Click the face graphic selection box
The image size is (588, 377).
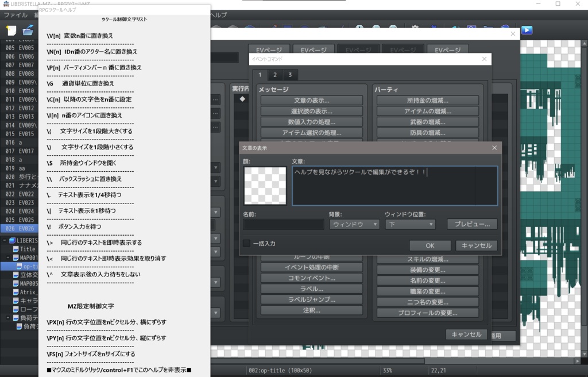(x=265, y=186)
